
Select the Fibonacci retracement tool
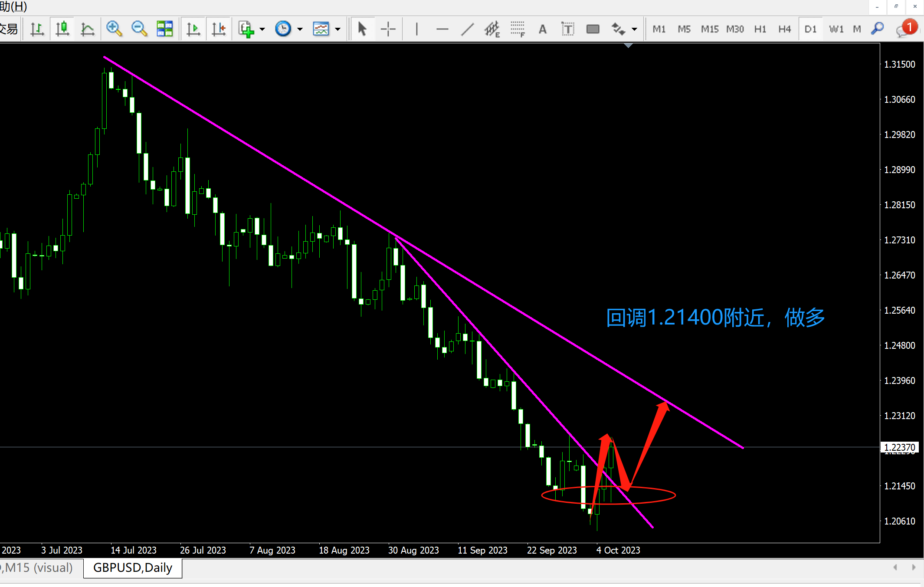tap(517, 29)
